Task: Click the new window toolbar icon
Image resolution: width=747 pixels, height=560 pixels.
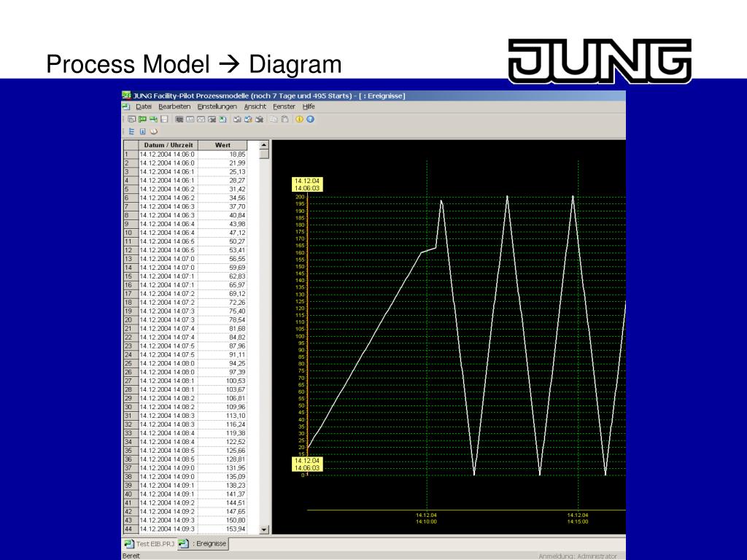Action: (131, 120)
